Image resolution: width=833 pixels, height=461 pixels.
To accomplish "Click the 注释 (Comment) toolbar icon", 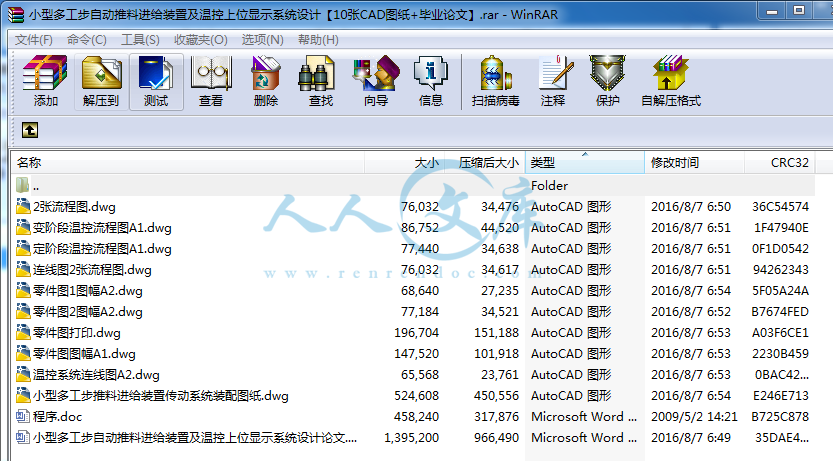I will pyautogui.click(x=555, y=73).
